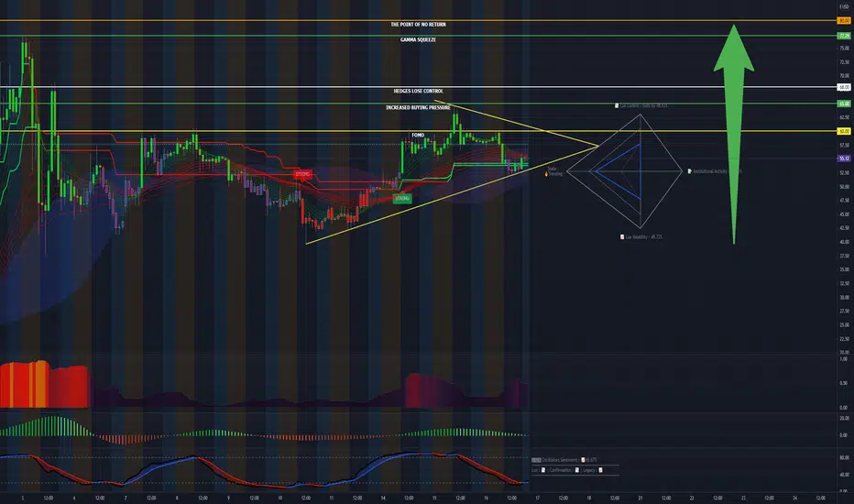The width and height of the screenshot is (854, 504).
Task: Click the State Trending label
Action: click(x=553, y=171)
